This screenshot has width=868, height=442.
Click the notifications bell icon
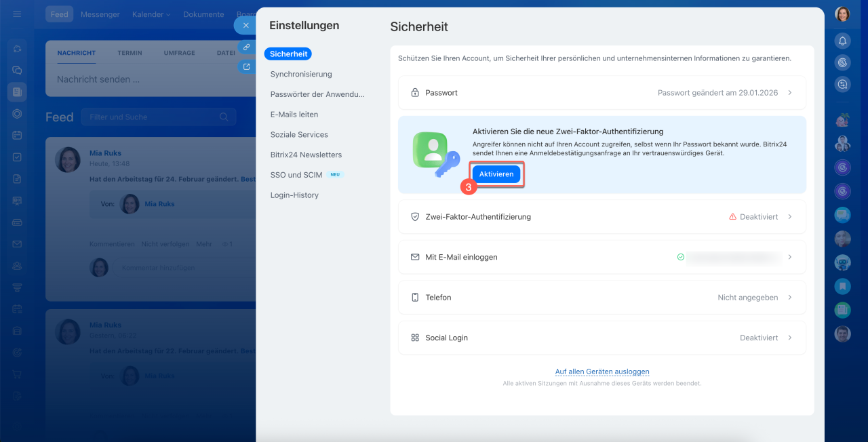(x=842, y=41)
